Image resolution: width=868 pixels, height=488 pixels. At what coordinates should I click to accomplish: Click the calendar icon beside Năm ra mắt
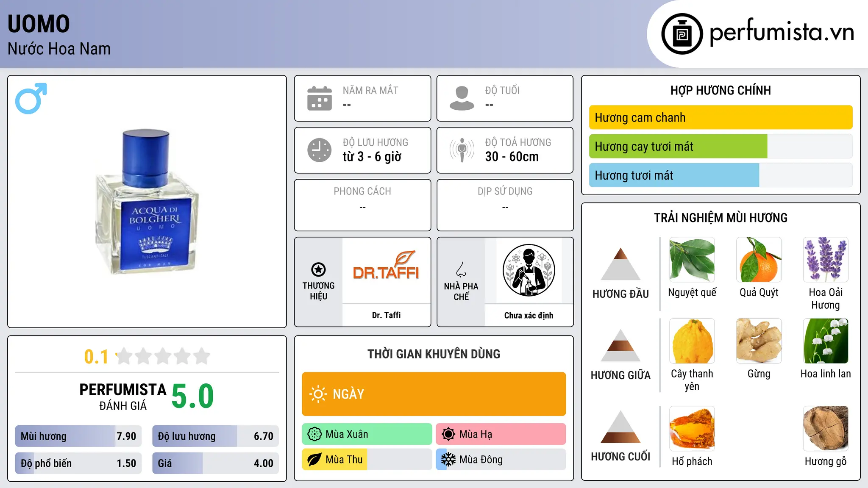coord(320,98)
